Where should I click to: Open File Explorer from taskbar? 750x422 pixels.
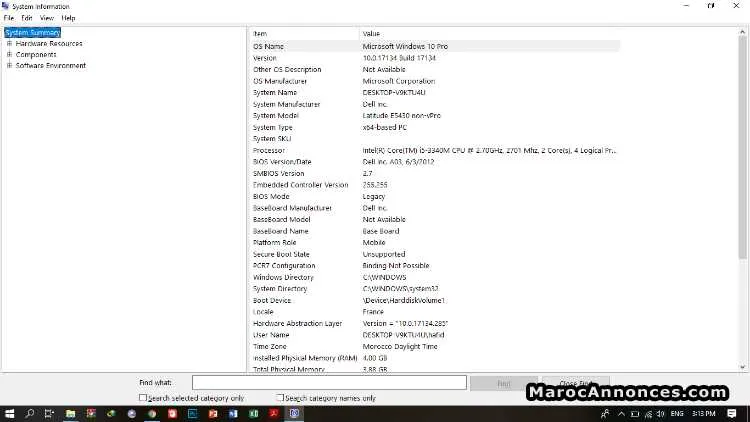(x=70, y=413)
